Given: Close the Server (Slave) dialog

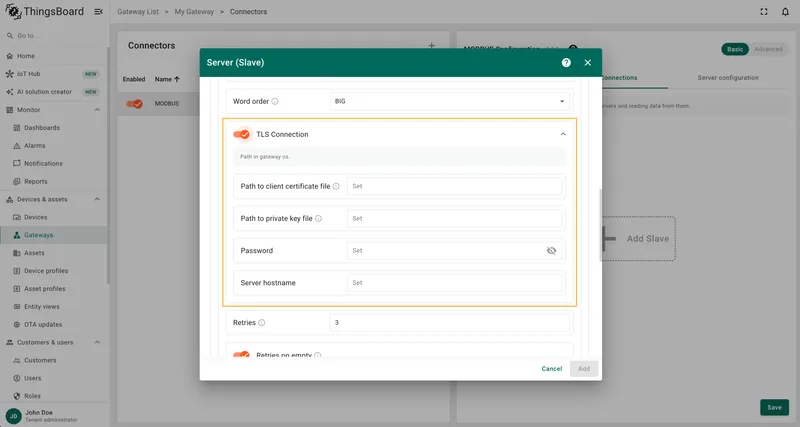Looking at the screenshot, I should pos(588,63).
